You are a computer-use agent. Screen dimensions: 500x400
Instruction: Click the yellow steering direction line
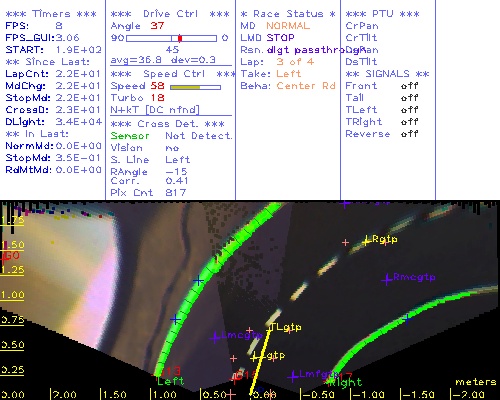[260, 362]
